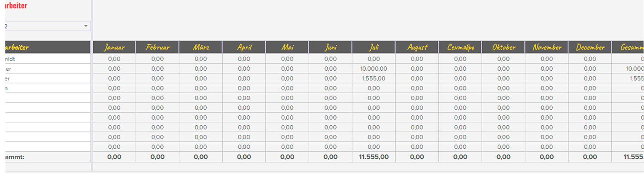Select the Februar column header
Viewport: 644px width, 176px height.
pyautogui.click(x=158, y=47)
